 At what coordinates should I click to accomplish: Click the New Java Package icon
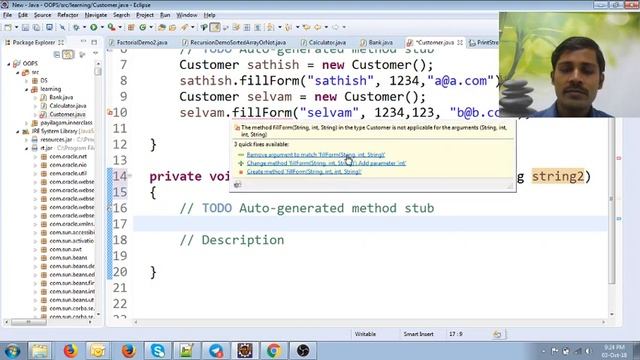pos(131,27)
